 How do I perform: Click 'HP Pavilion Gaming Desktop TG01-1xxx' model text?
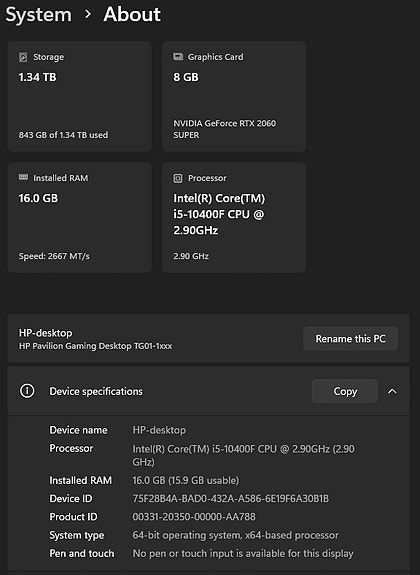[x=95, y=346]
